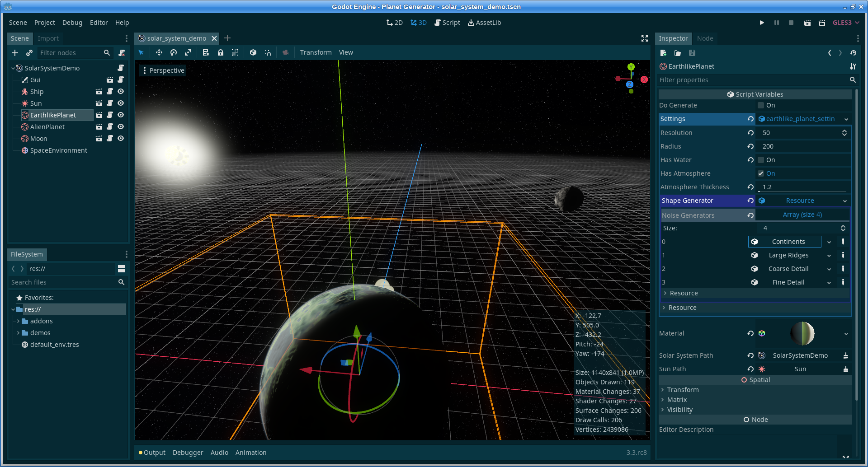
Task: Group the selected node's children
Action: coord(235,52)
